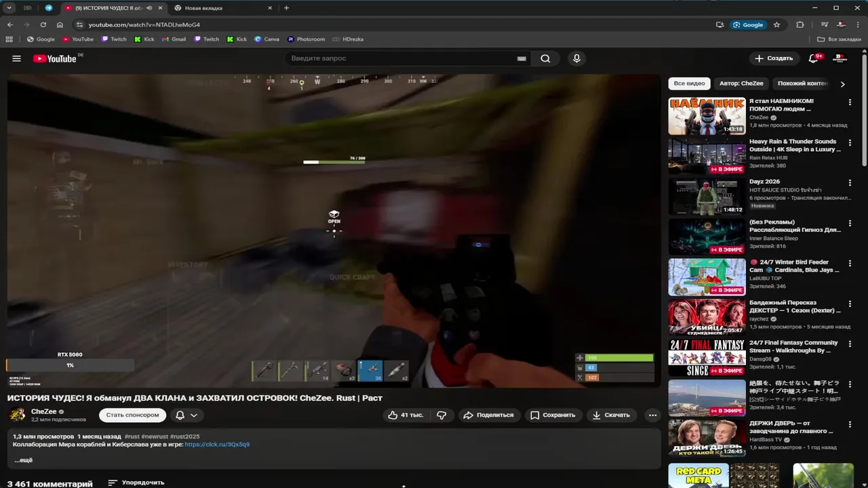Expand the description with ...ещё

pyautogui.click(x=24, y=460)
